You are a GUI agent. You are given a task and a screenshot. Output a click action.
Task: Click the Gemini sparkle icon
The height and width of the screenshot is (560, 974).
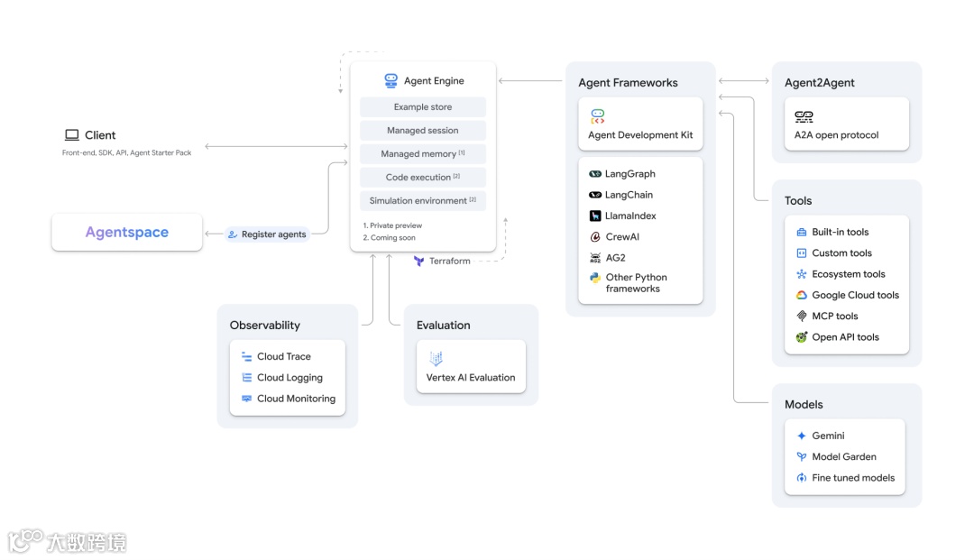802,436
